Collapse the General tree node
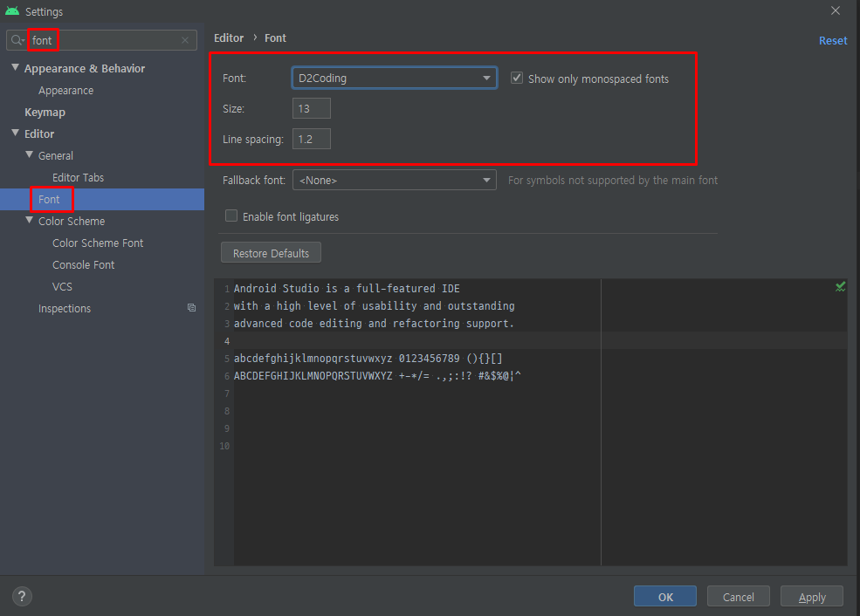 coord(30,154)
